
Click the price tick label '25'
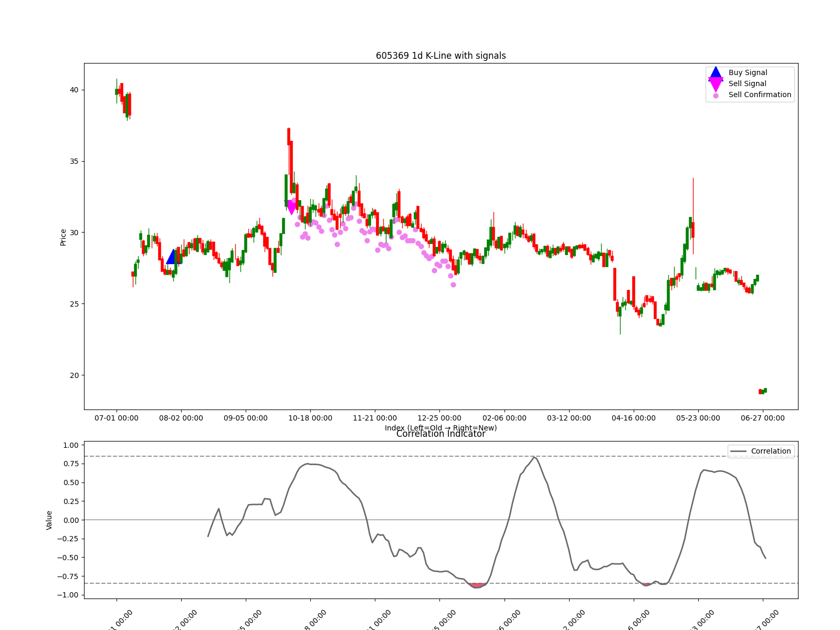point(74,304)
